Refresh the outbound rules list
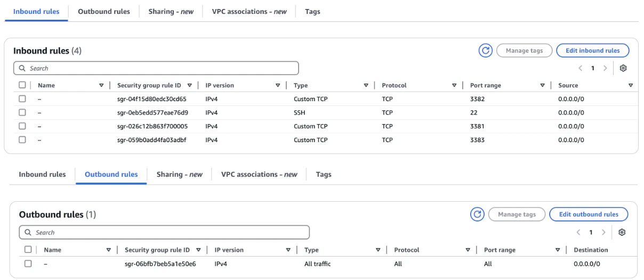 point(477,215)
